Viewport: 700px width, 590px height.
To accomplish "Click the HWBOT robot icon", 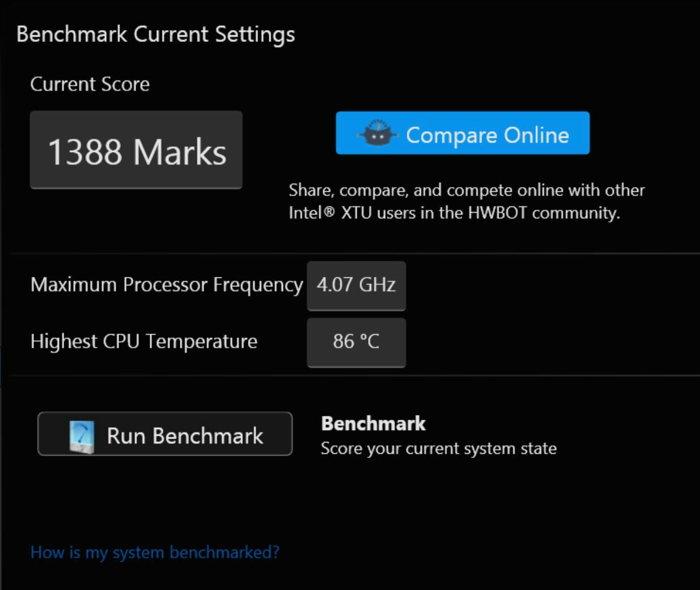I will pyautogui.click(x=377, y=133).
